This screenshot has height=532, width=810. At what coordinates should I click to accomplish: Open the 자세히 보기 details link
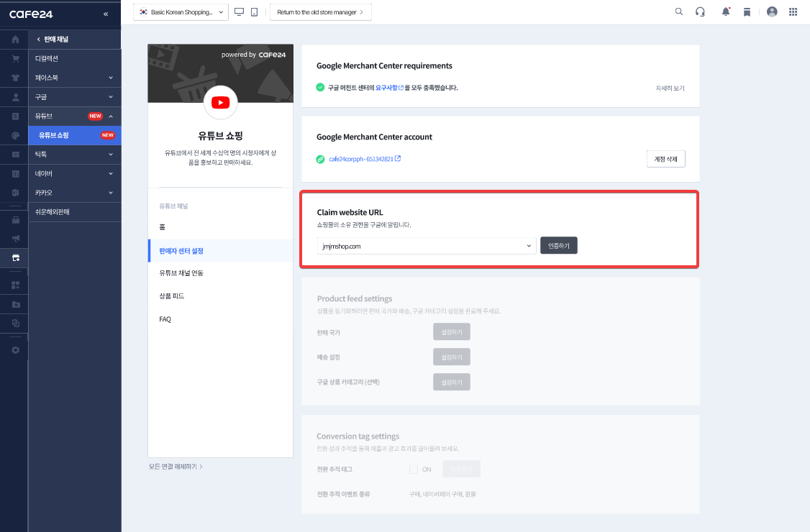(670, 88)
